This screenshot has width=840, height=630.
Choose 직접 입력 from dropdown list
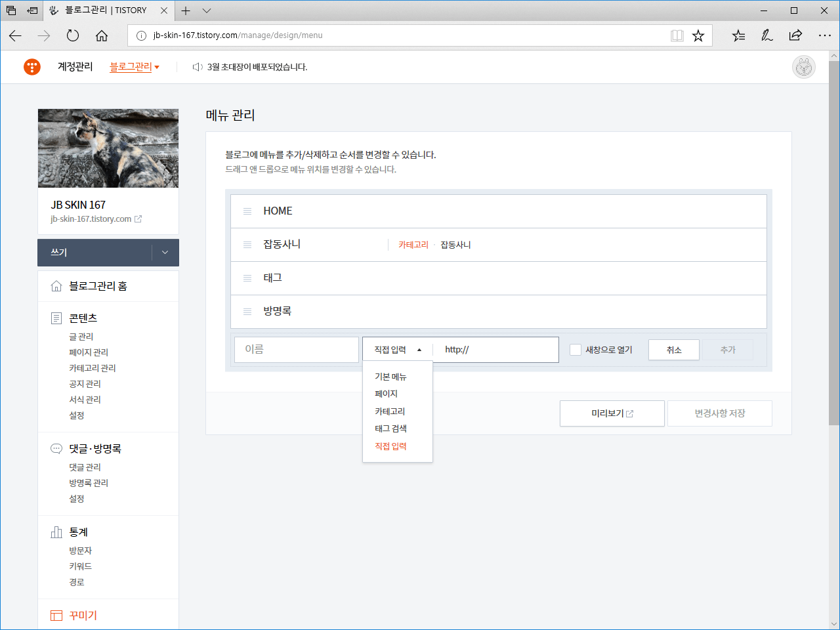pos(390,446)
